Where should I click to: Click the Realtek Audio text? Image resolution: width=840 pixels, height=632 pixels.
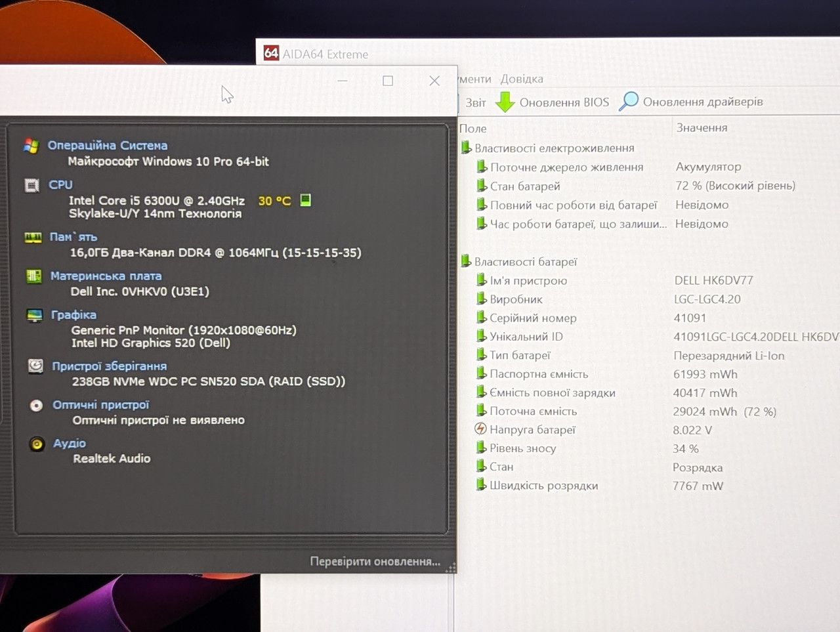pyautogui.click(x=112, y=458)
